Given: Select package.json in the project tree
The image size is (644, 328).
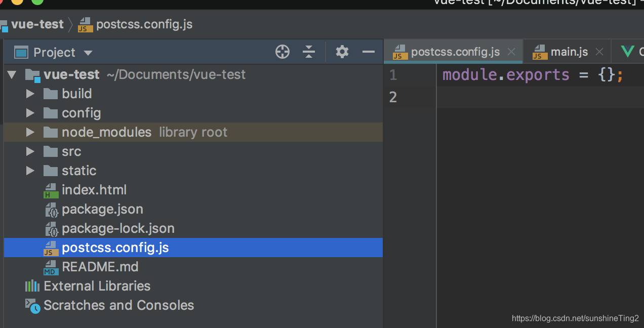Looking at the screenshot, I should [x=102, y=210].
